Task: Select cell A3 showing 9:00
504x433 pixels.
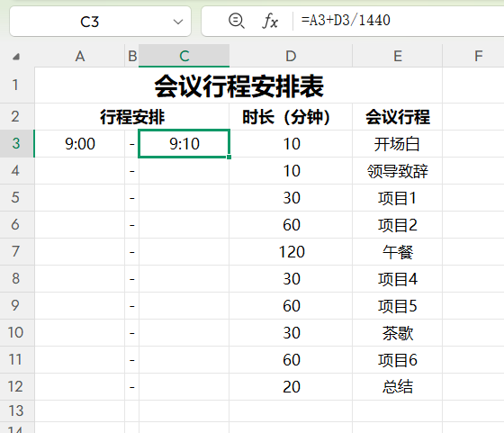Action: point(80,144)
